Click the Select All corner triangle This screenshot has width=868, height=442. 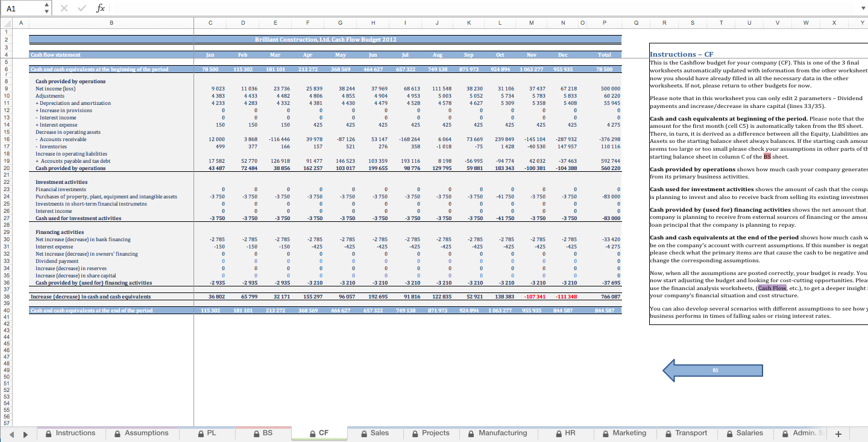(x=6, y=23)
